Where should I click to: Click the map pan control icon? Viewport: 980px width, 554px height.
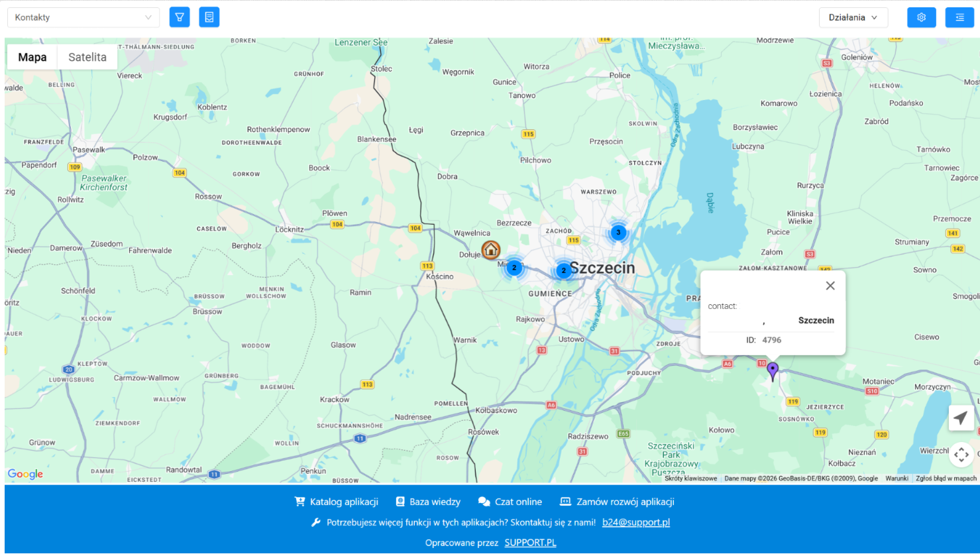click(x=961, y=455)
